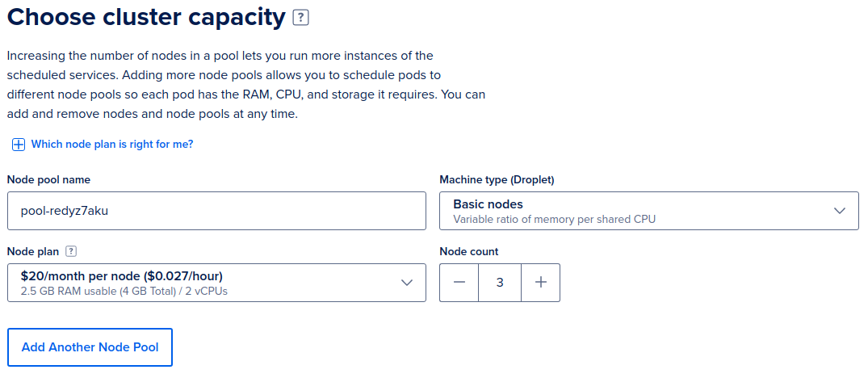
Task: Click chevron arrow in Node plan box
Action: (x=407, y=282)
